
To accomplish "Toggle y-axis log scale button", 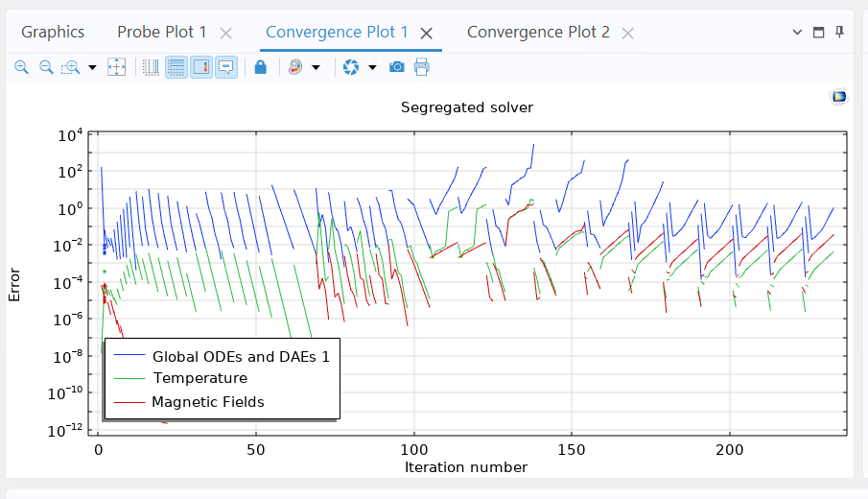I will coord(176,67).
